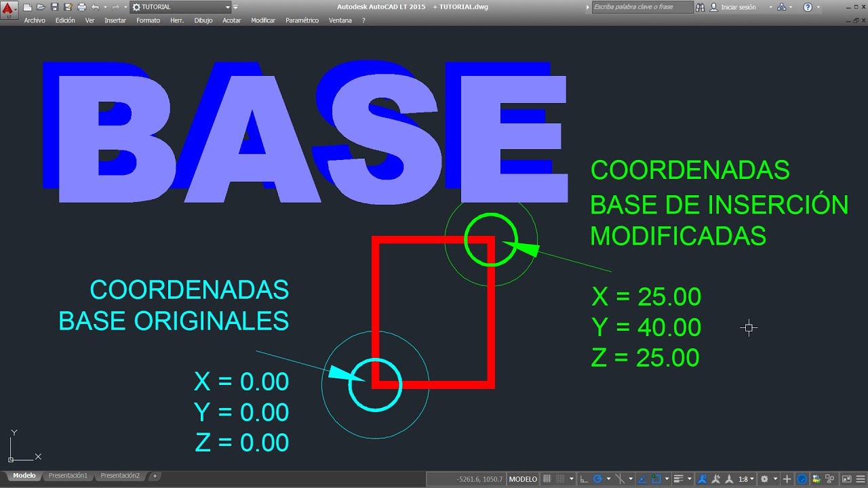Expand the Undo history arrow

click(104, 7)
